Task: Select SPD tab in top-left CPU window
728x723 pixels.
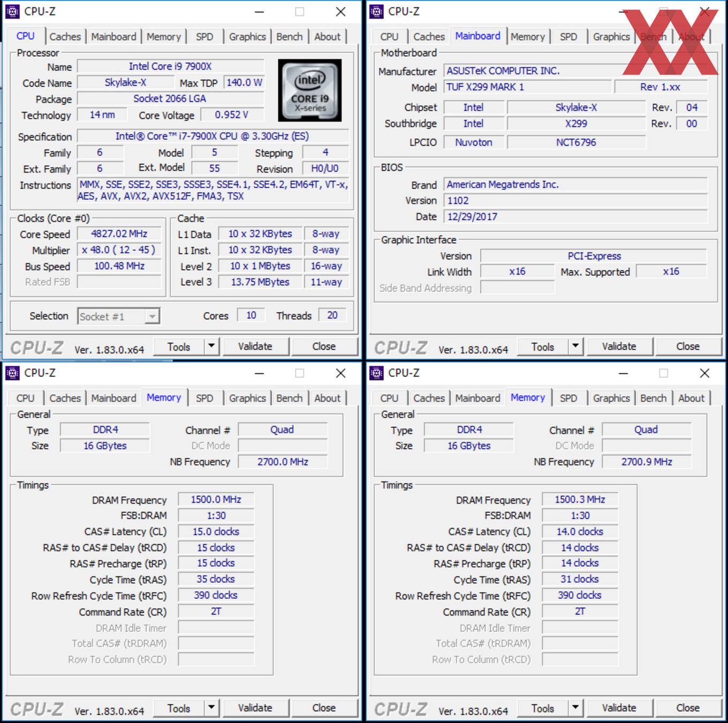Action: coord(204,36)
